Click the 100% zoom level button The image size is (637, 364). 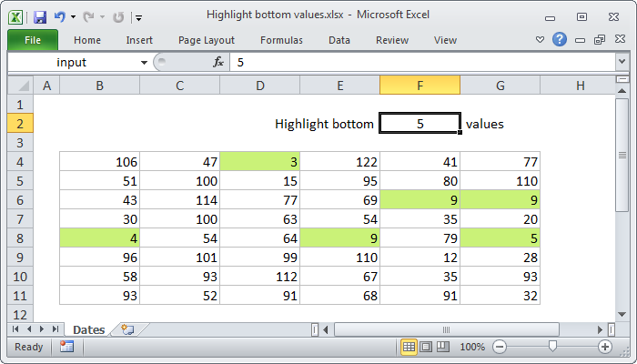coord(471,347)
